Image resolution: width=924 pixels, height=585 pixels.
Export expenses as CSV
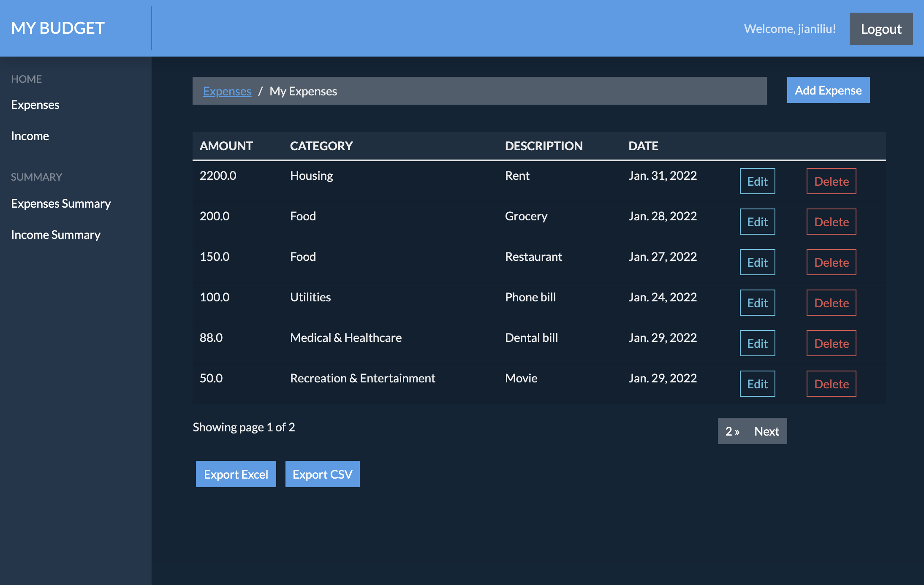coord(322,474)
